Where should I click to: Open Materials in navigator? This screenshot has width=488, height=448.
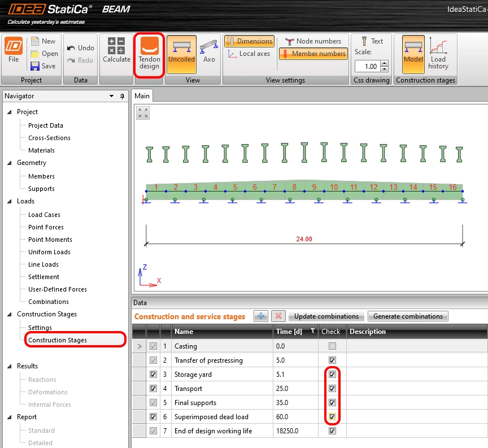[41, 150]
